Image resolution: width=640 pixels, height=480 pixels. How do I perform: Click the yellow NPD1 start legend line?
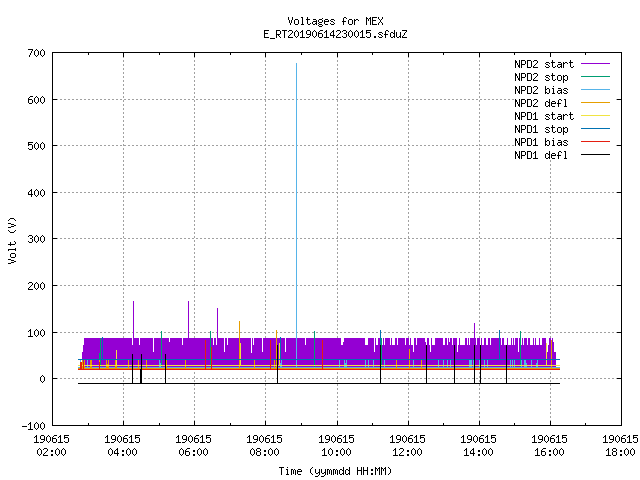tap(595, 116)
